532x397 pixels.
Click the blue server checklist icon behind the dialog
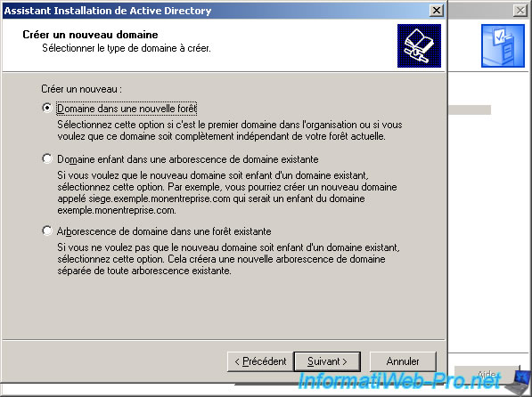click(x=503, y=45)
